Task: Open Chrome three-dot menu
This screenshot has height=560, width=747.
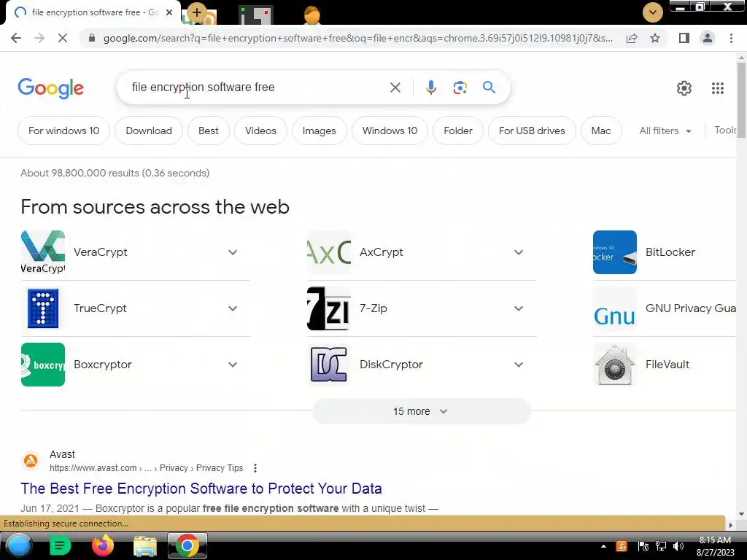Action: click(731, 38)
